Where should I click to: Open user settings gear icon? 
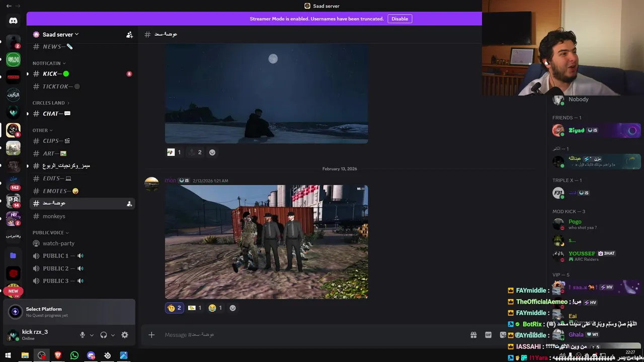tap(125, 335)
